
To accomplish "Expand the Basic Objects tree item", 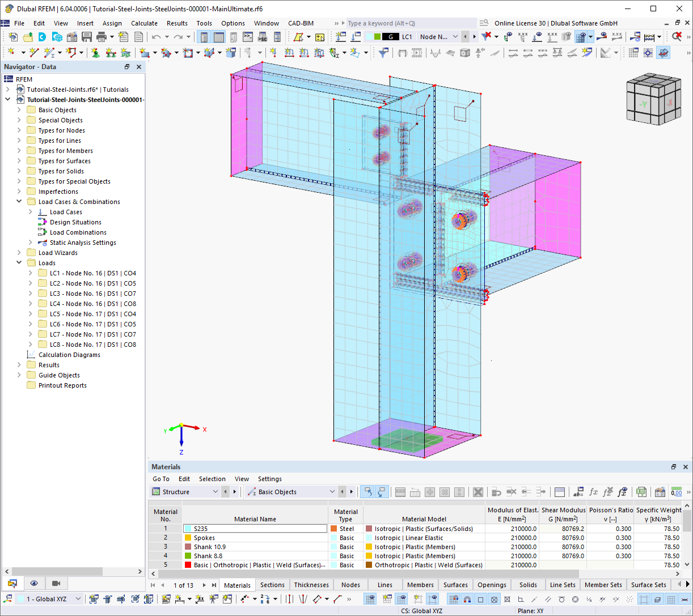I will point(18,109).
